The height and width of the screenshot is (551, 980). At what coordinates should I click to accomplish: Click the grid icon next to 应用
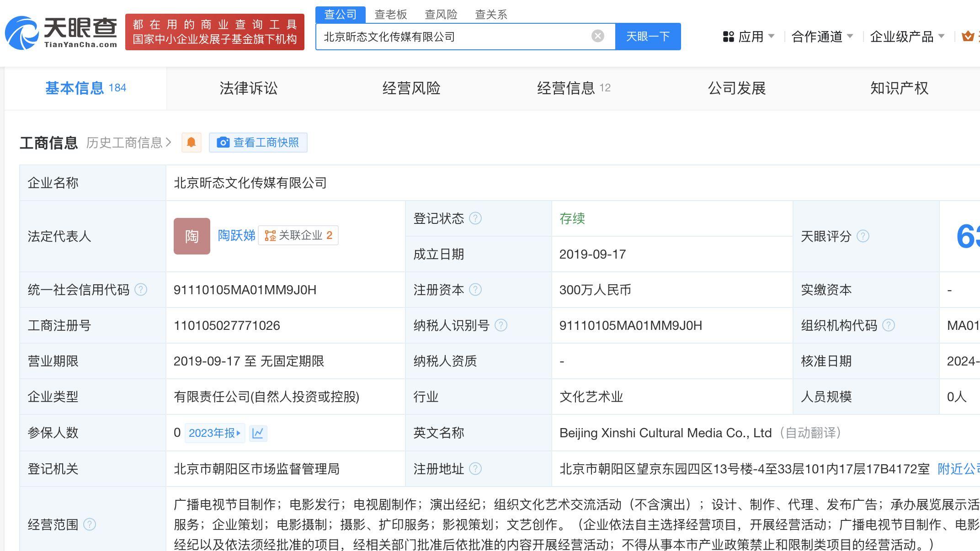click(x=728, y=37)
